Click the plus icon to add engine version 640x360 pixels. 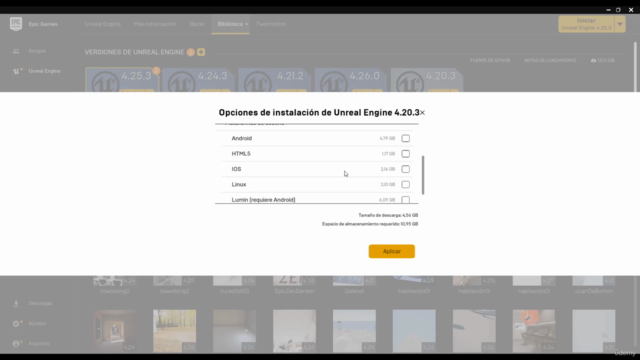pyautogui.click(x=201, y=52)
